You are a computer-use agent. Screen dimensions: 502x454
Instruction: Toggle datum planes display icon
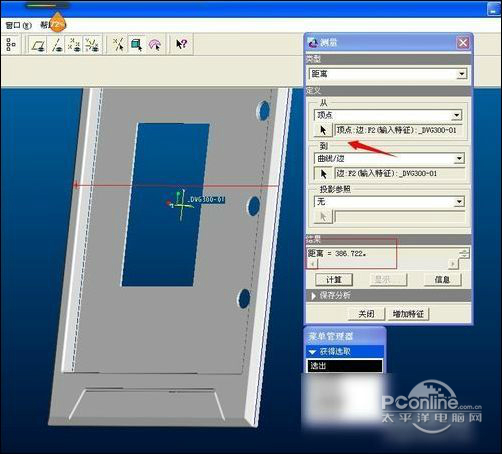click(x=38, y=44)
